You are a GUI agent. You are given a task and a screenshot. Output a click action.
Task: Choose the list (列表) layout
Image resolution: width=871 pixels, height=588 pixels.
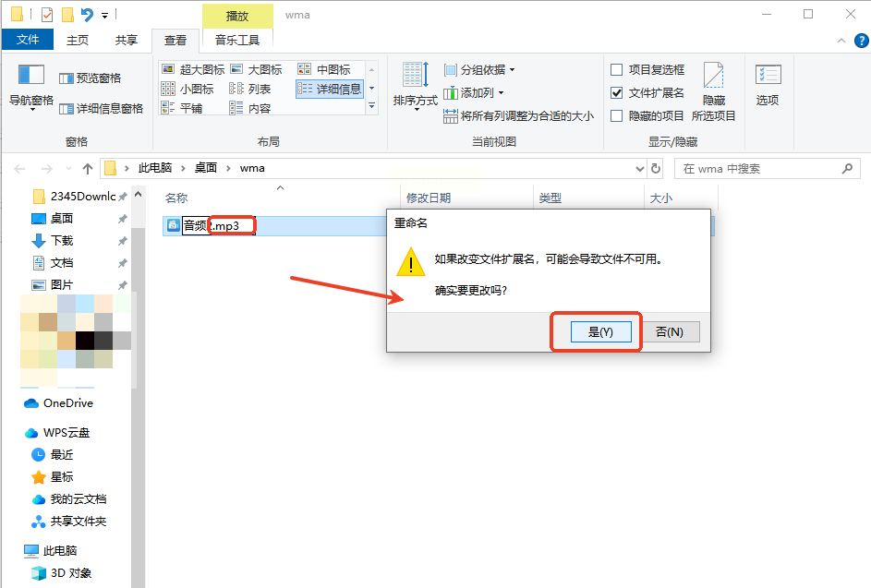[250, 89]
